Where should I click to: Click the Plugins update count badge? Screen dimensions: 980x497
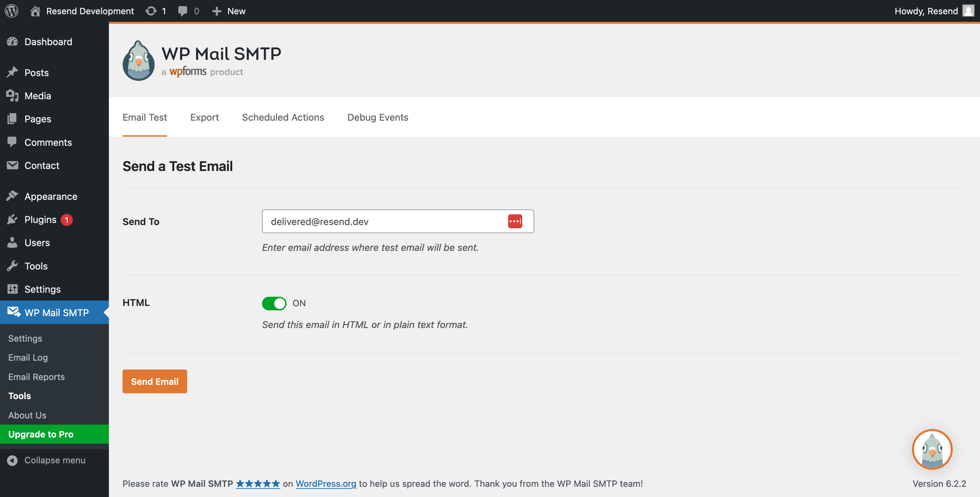[x=67, y=220]
